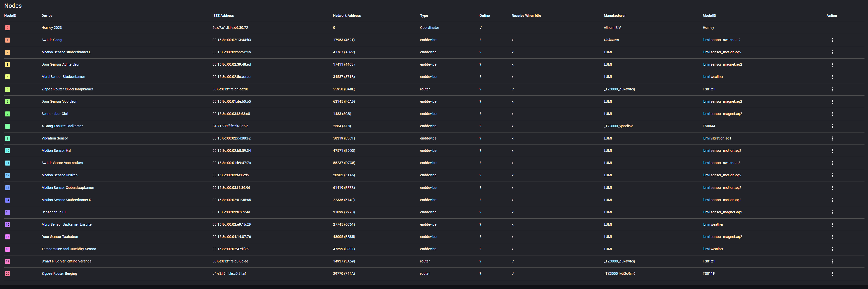Open action menu for 4 Gang Ensuite Badkamer
868x289 pixels.
click(x=832, y=126)
